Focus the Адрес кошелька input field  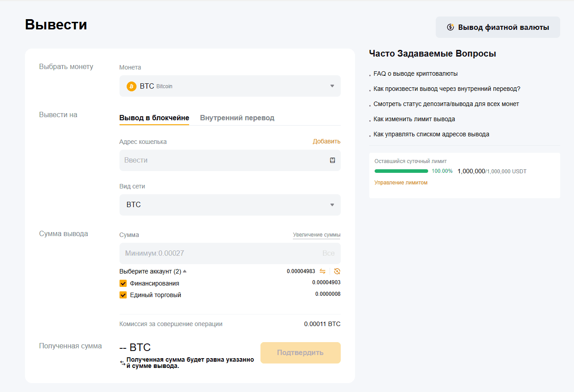tap(230, 160)
